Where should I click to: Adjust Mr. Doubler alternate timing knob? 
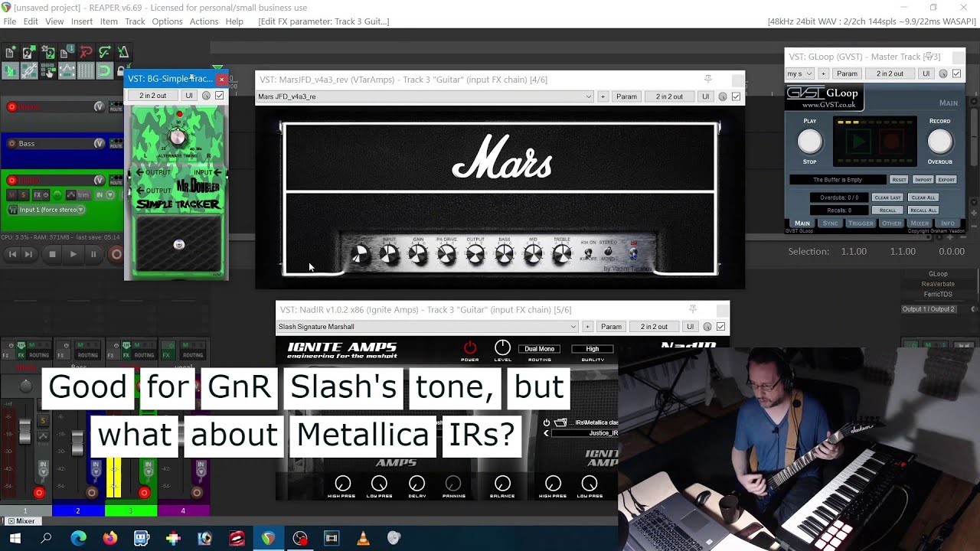pyautogui.click(x=178, y=137)
